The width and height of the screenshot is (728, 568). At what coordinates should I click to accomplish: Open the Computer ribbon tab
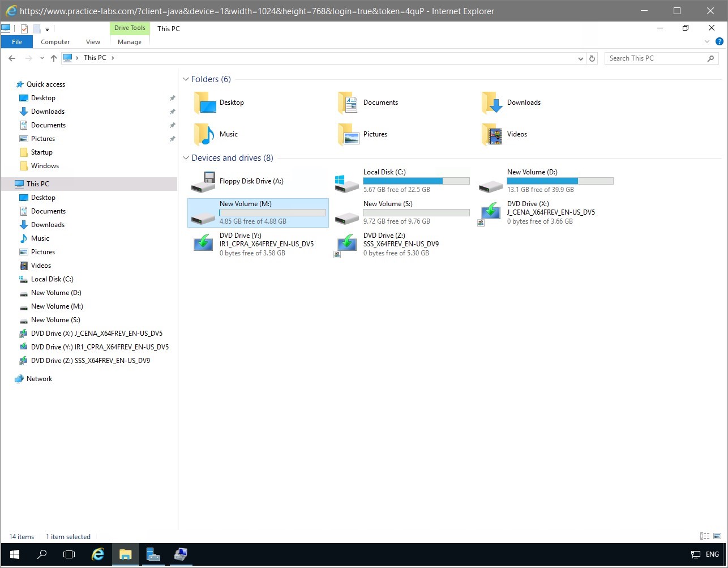coord(55,42)
